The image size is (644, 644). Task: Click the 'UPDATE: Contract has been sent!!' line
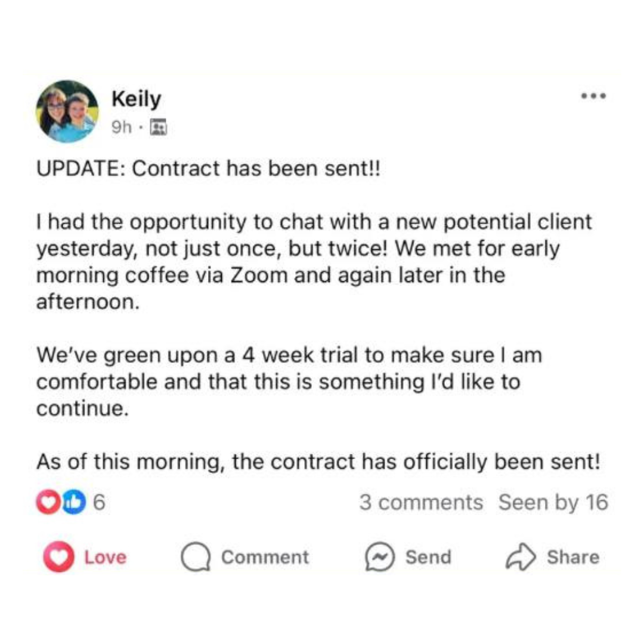[209, 169]
